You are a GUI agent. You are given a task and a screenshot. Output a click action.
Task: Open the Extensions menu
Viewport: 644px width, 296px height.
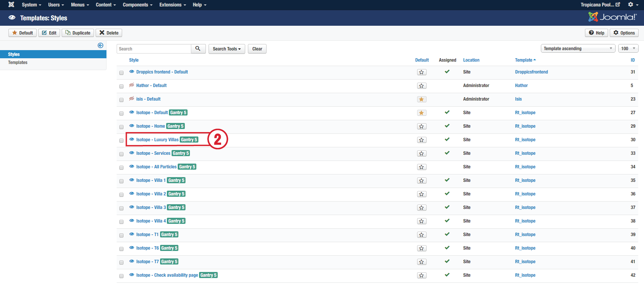173,5
